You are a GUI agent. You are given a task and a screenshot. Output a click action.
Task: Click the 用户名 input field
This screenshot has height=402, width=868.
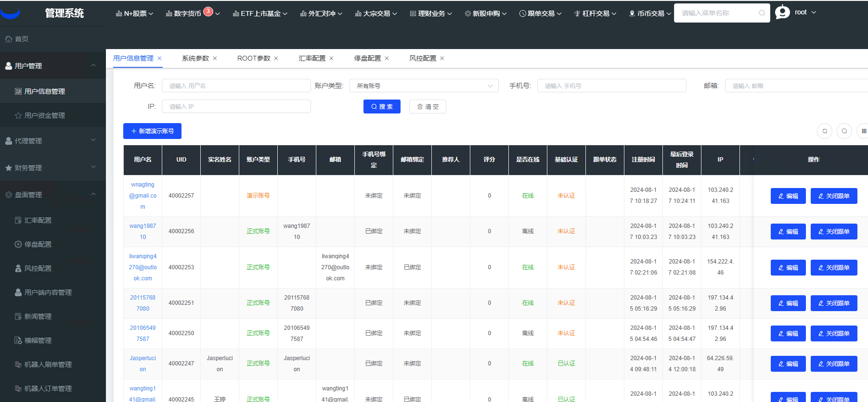point(236,86)
